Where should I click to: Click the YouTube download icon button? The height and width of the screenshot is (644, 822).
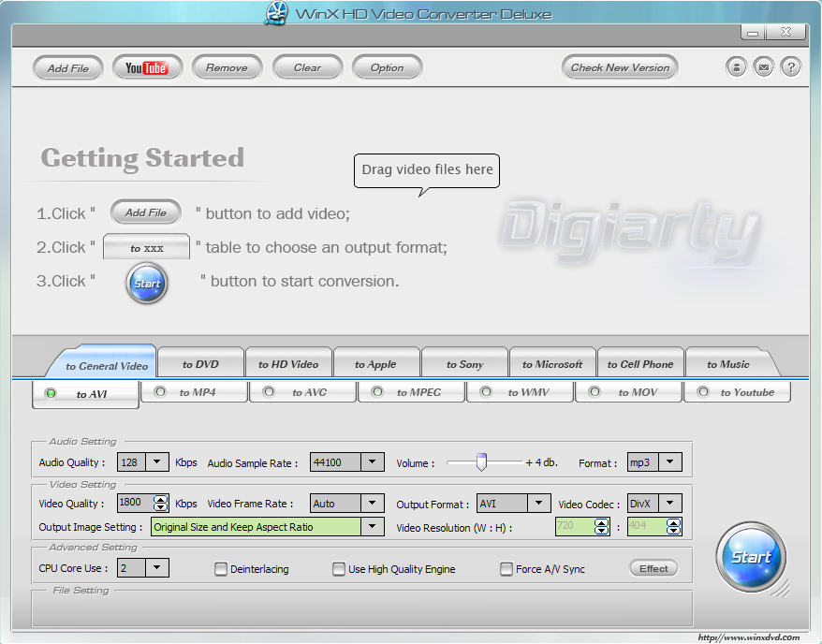pyautogui.click(x=147, y=67)
